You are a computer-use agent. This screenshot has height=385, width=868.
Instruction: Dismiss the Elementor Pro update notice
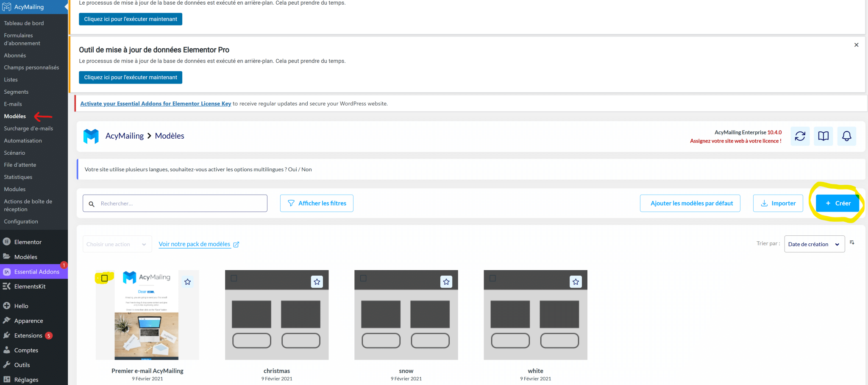point(856,45)
